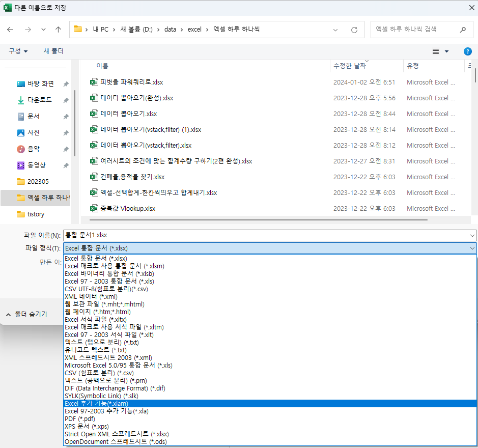The height and width of the screenshot is (448, 478).
Task: Click the excel breadcrumb
Action: tap(194, 30)
